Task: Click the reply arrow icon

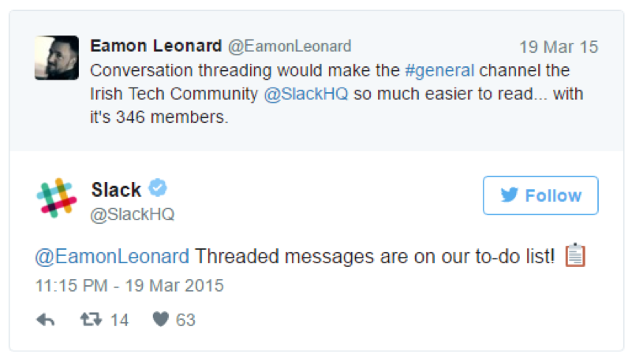Action: coord(45,320)
